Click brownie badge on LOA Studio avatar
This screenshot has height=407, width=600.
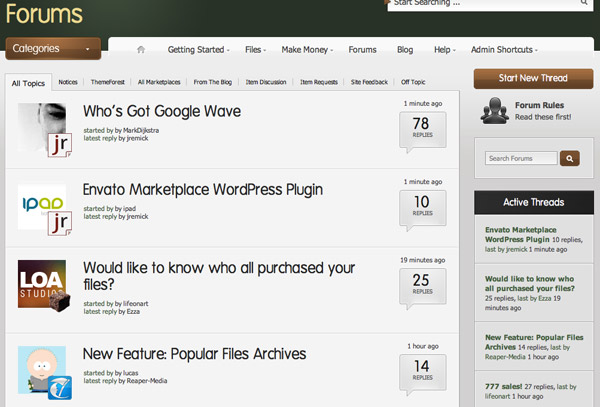[60, 302]
